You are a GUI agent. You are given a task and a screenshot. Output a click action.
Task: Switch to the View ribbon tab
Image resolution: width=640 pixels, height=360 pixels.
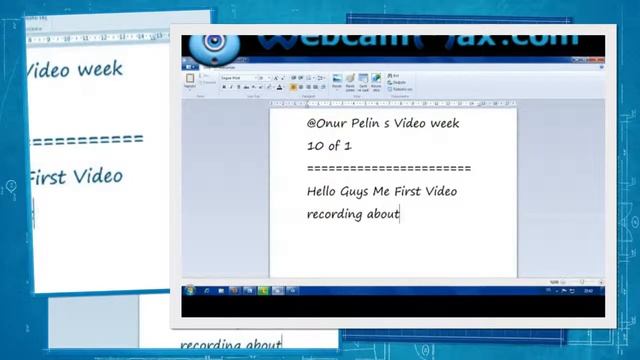point(228,68)
